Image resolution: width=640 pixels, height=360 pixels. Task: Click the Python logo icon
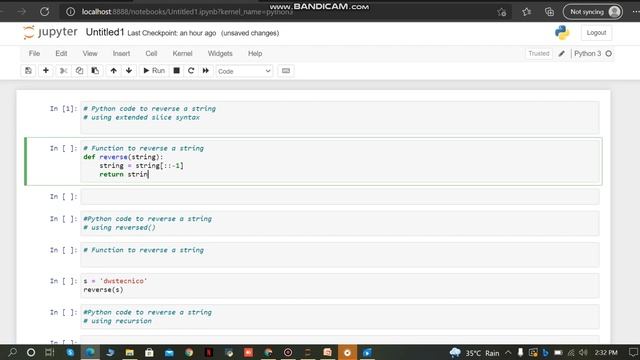point(562,33)
